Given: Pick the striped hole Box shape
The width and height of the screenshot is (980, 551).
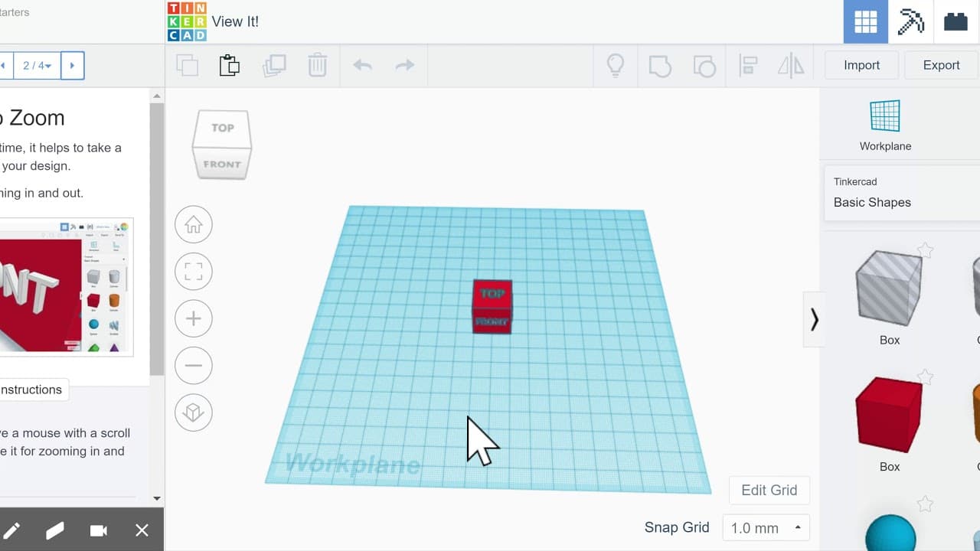Looking at the screenshot, I should click(x=889, y=288).
